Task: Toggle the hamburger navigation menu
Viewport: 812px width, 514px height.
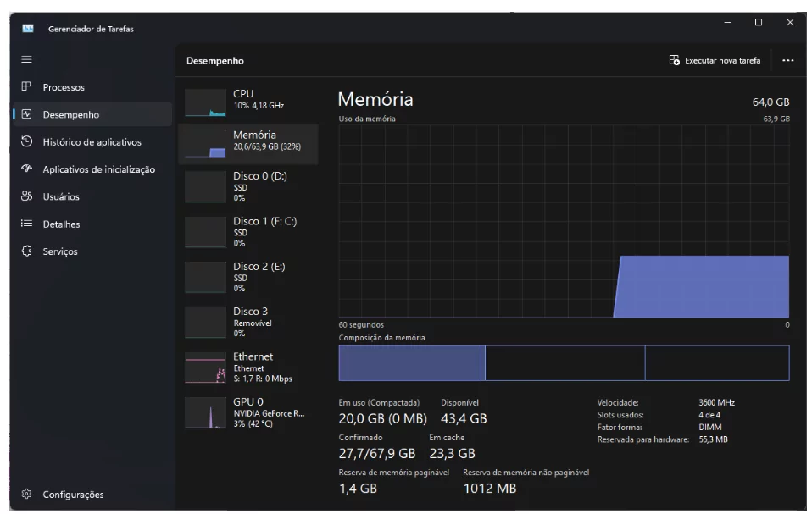Action: pos(26,59)
